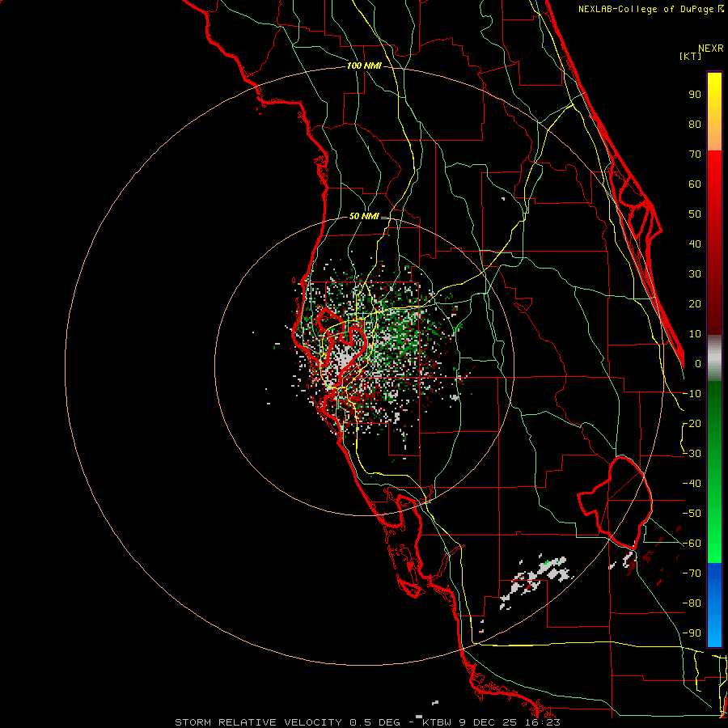
Task: Click the -60 knot scale label
Action: pos(692,544)
